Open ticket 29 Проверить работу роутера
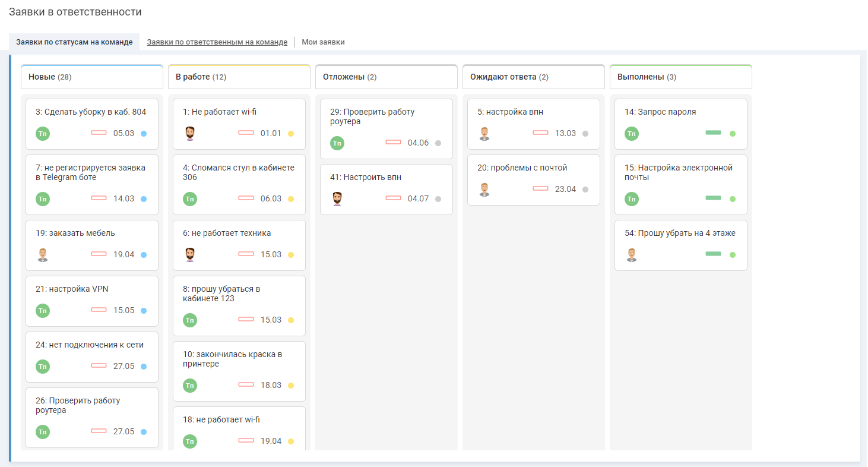Image resolution: width=868 pixels, height=467 pixels. coord(372,116)
